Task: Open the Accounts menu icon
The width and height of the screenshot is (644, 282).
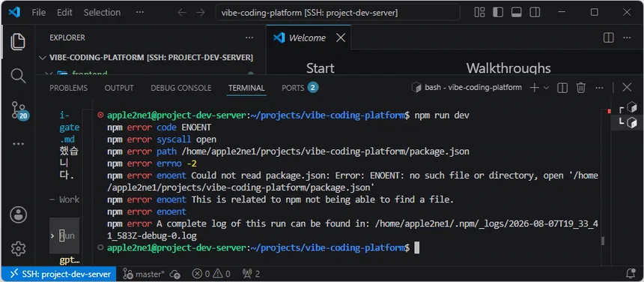Action: click(x=18, y=214)
